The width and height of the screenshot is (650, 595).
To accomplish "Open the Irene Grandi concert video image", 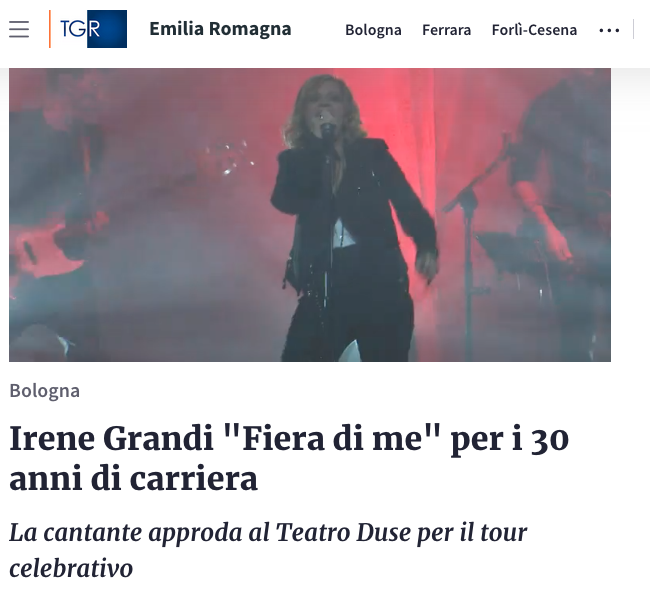I will 310,215.
